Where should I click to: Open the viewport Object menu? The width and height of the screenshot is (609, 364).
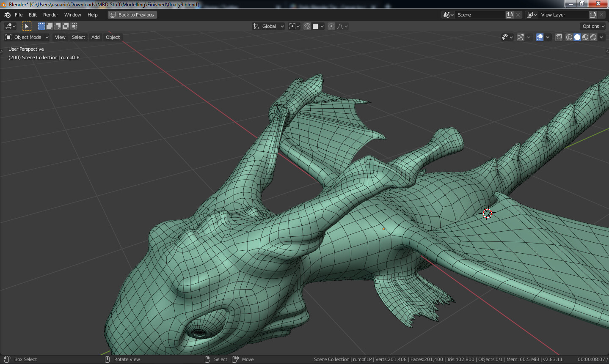coord(113,37)
